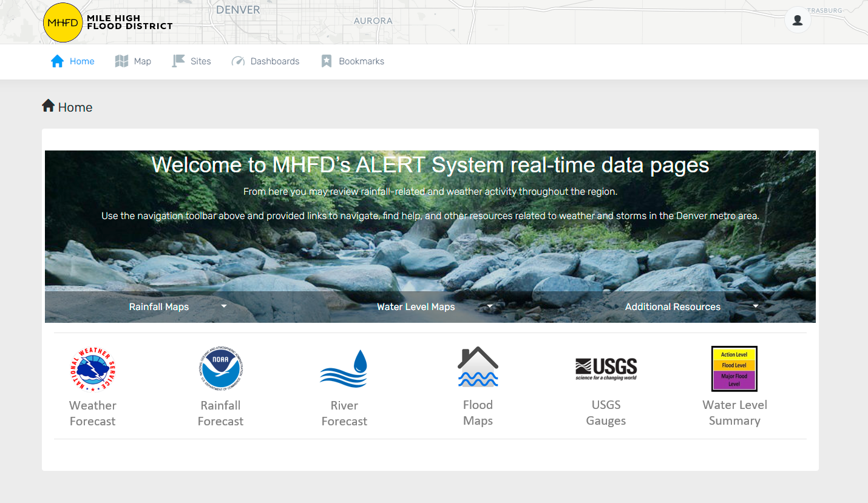Select the Bookmarks tab
Screen dimensions: 868x503
pos(353,61)
